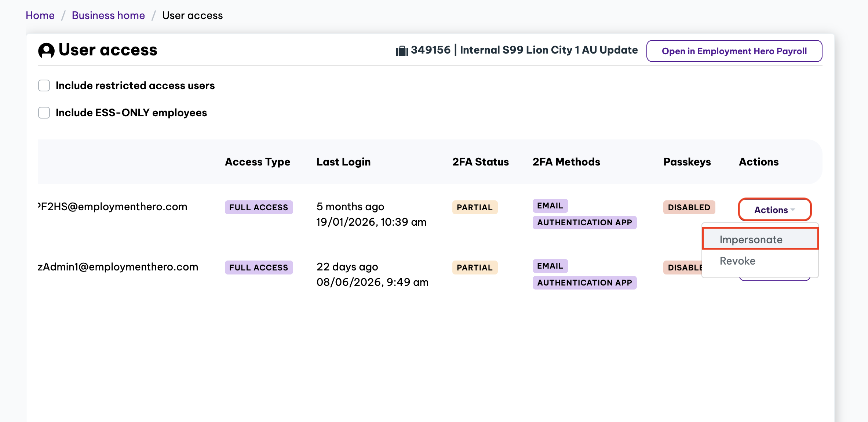Image resolution: width=868 pixels, height=422 pixels.
Task: Click DISABLED passkeys badge in zAdmin1 row
Action: (683, 268)
